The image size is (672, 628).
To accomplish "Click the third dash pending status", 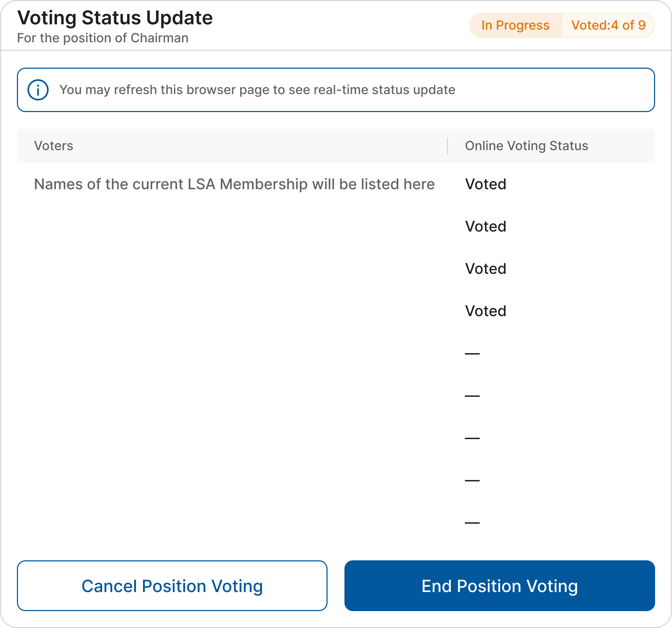I will click(x=472, y=438).
